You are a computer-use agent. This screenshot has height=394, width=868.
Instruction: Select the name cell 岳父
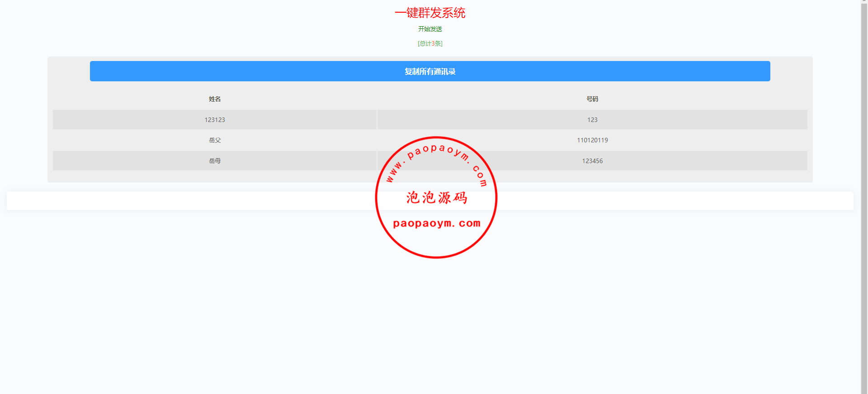(x=215, y=140)
